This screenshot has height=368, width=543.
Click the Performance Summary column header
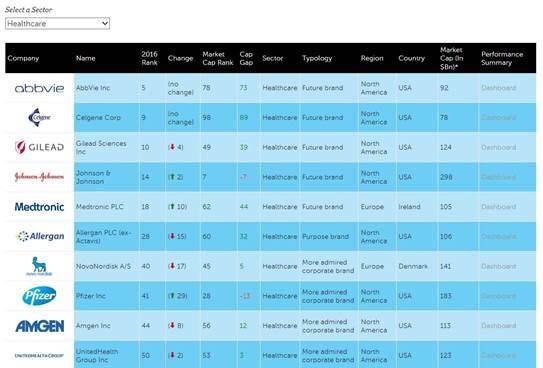click(x=502, y=58)
